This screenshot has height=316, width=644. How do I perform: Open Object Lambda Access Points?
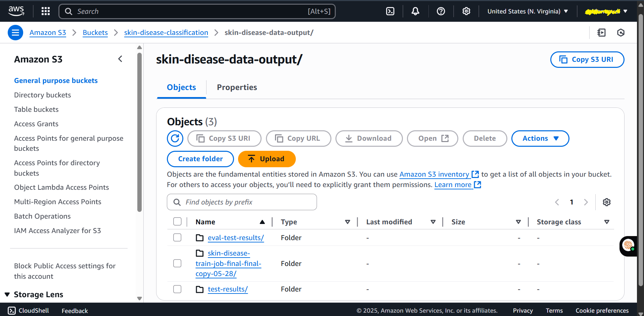click(x=61, y=187)
